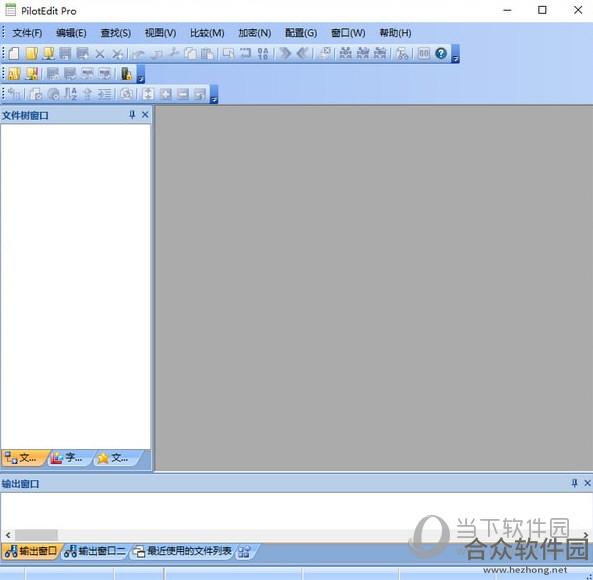Click the indent double right chevron icon
Viewport: 593px width, 580px height.
point(285,53)
